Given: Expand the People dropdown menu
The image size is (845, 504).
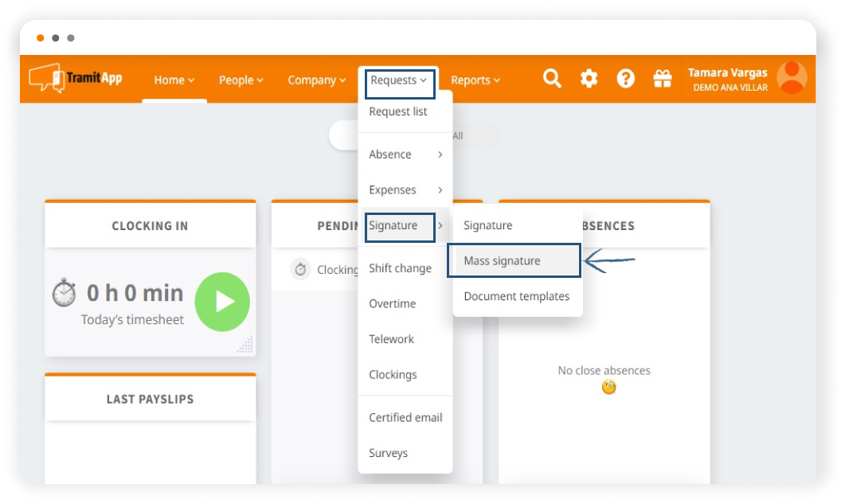Looking at the screenshot, I should [x=241, y=80].
